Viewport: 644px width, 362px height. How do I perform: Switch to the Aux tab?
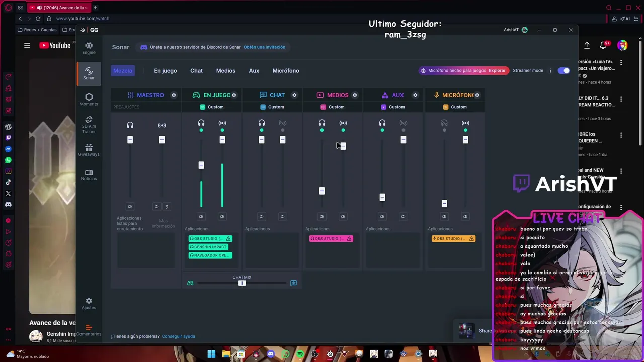click(x=254, y=71)
